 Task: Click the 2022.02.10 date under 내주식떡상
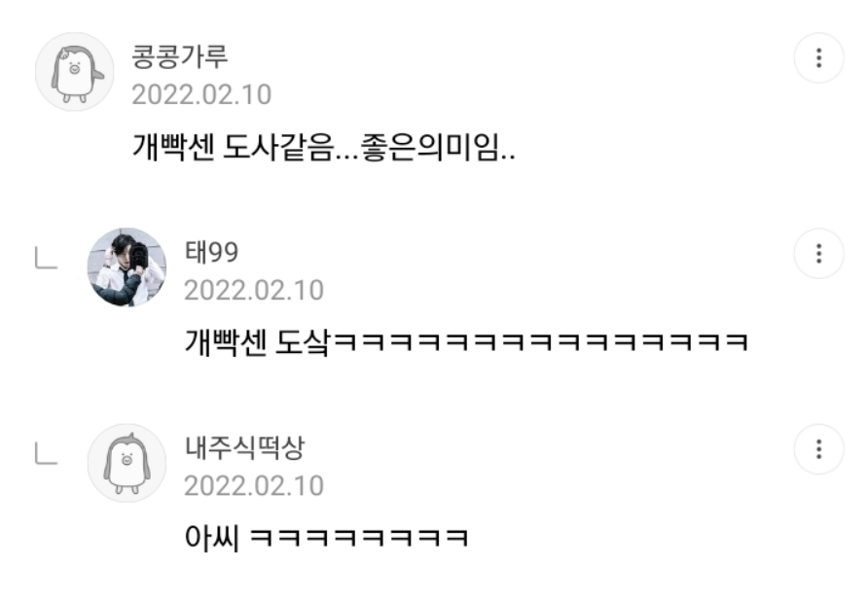254,486
